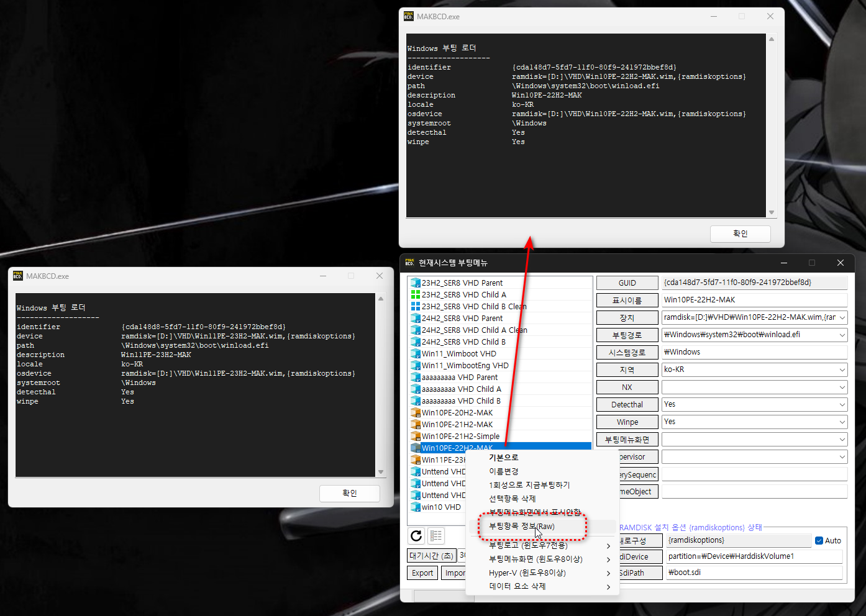This screenshot has width=866, height=616.
Task: Choose 이름변경 from the context menu
Action: (542, 471)
